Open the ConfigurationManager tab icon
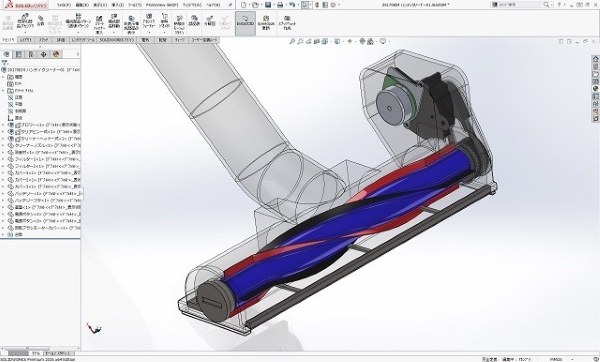 coord(31,54)
